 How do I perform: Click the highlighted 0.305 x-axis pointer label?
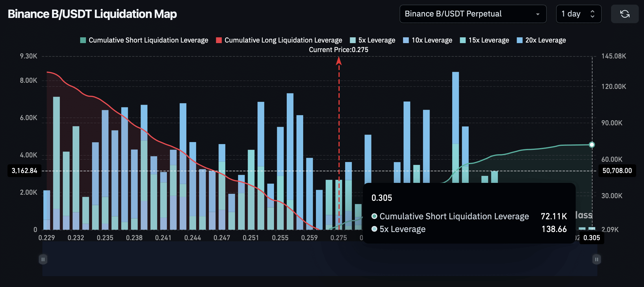point(592,238)
